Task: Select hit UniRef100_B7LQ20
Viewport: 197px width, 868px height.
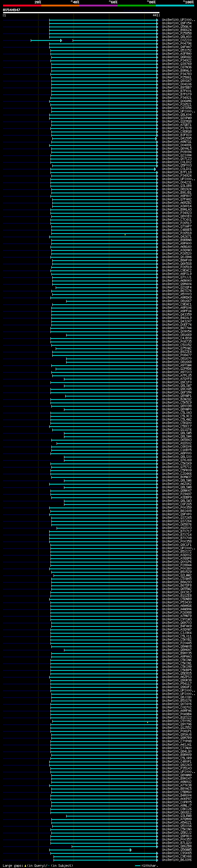Action: [x=177, y=843]
